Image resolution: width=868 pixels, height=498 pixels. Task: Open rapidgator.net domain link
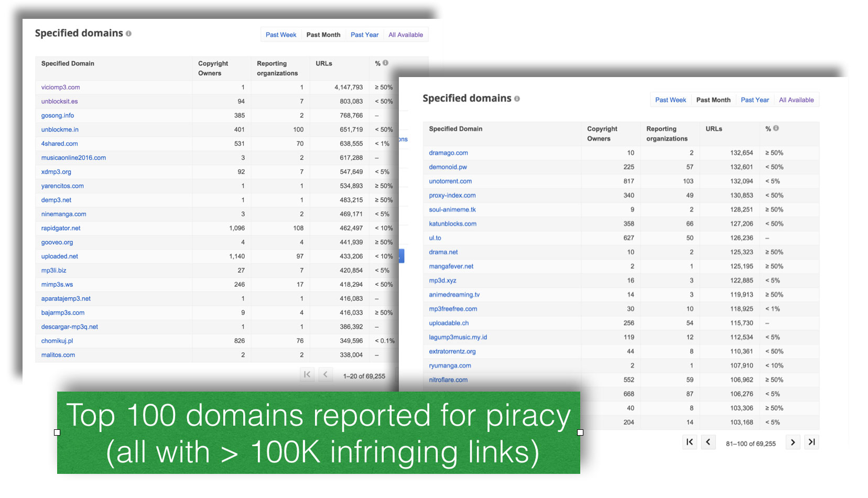coord(61,229)
